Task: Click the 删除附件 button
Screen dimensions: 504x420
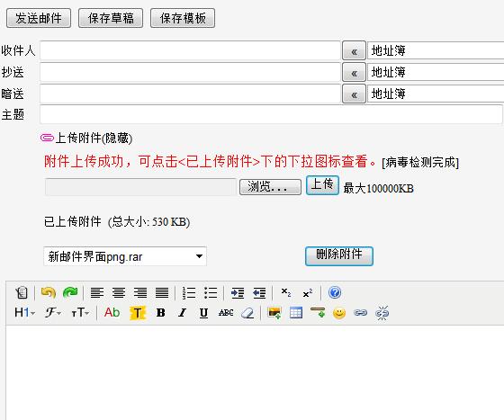Action: pos(339,256)
